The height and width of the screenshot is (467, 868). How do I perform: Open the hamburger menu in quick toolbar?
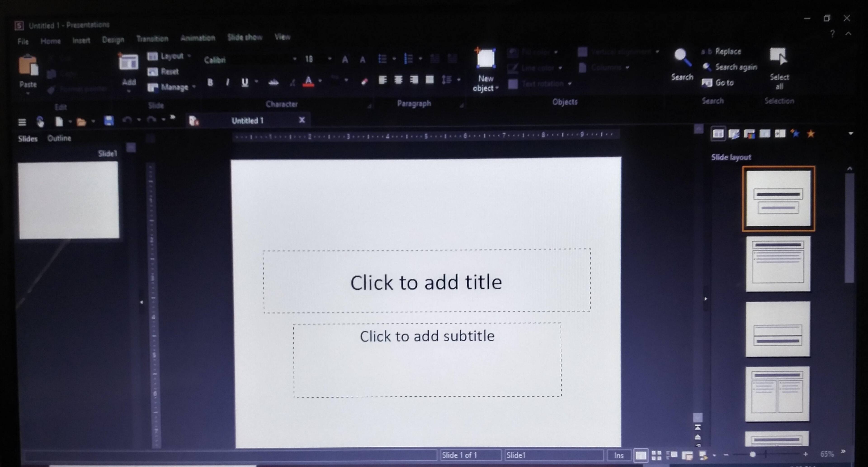22,122
